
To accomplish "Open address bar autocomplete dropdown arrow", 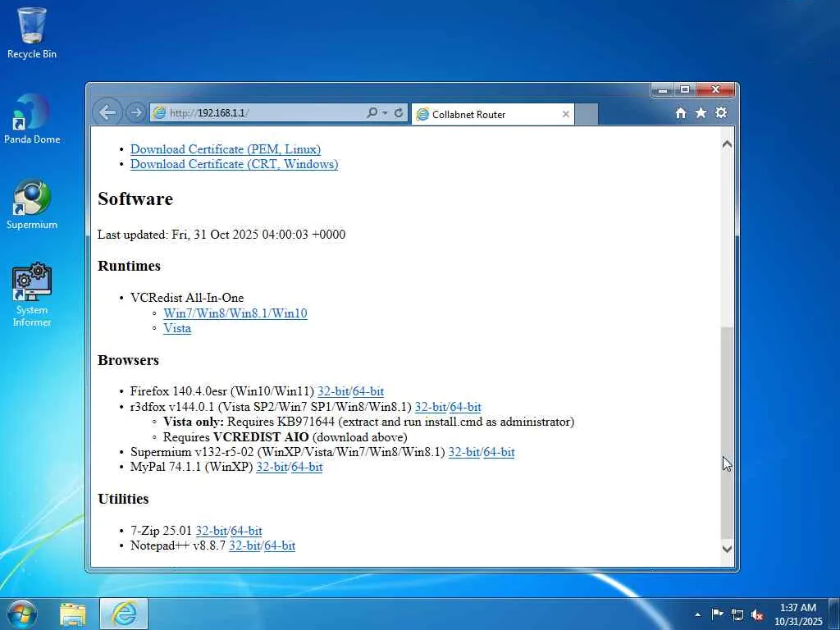I will [385, 113].
